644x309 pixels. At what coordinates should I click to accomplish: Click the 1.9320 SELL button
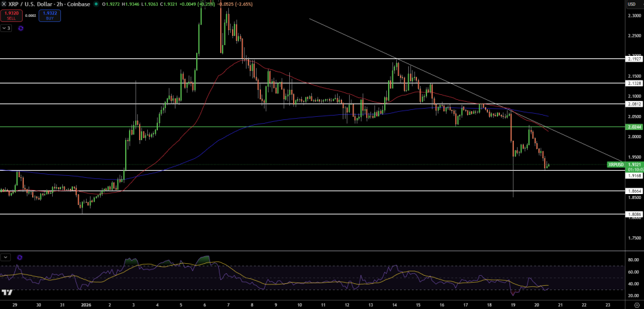tap(11, 16)
